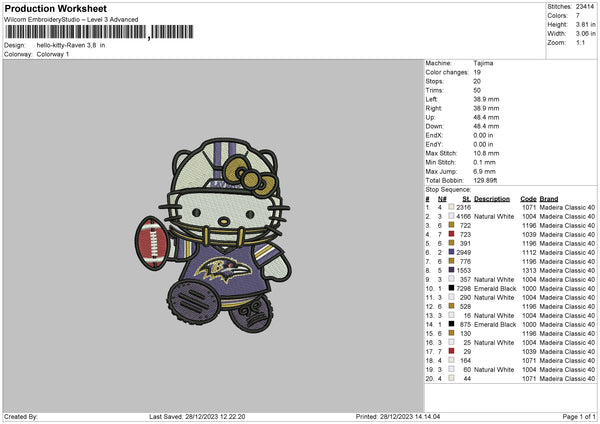Click the Trims value 50

pyautogui.click(x=477, y=90)
